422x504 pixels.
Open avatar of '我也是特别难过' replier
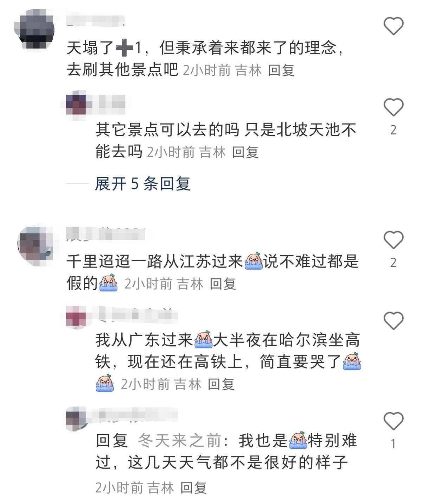click(76, 419)
